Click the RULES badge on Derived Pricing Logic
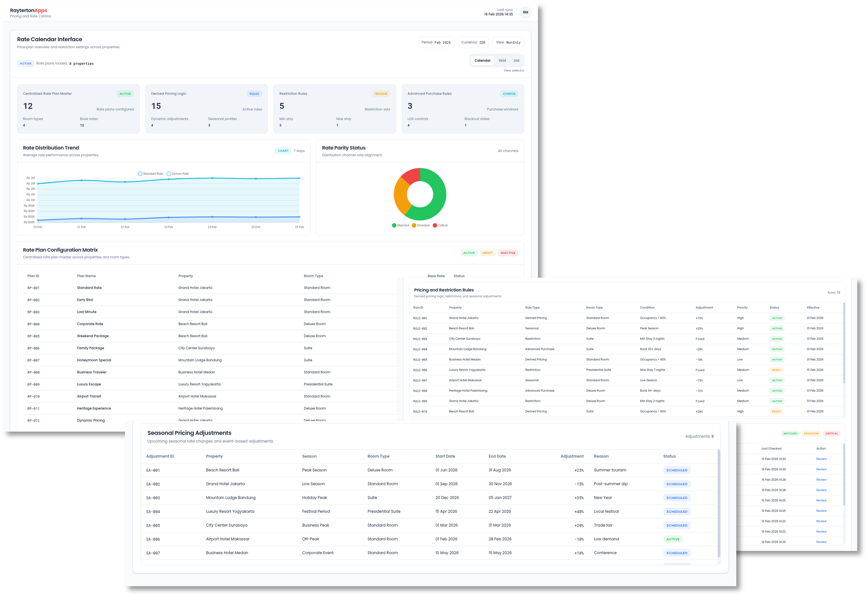Image resolution: width=868 pixels, height=597 pixels. [x=254, y=94]
